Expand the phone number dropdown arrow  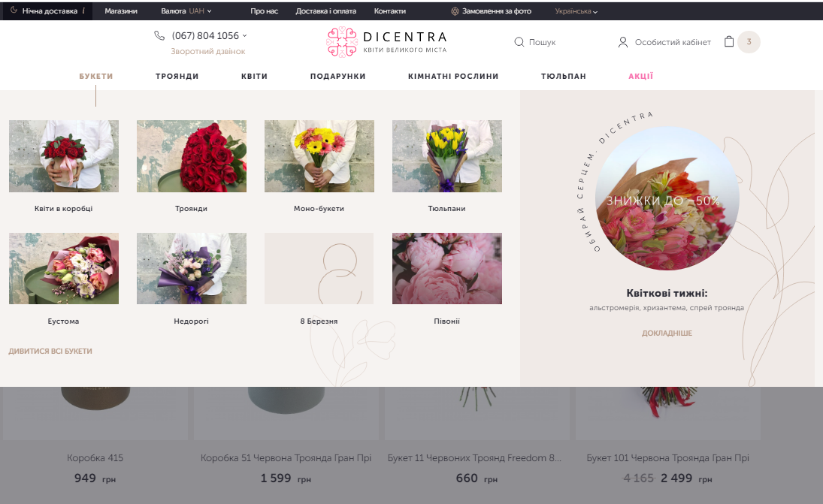point(244,35)
